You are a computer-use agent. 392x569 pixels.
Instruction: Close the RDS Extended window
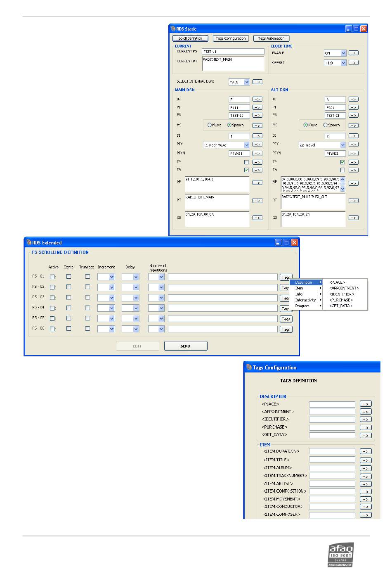[x=294, y=243]
